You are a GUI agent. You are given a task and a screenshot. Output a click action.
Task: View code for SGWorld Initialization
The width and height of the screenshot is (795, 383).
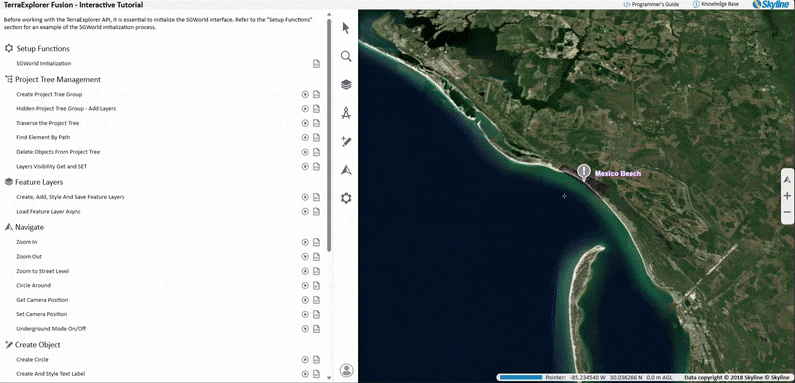pyautogui.click(x=316, y=63)
